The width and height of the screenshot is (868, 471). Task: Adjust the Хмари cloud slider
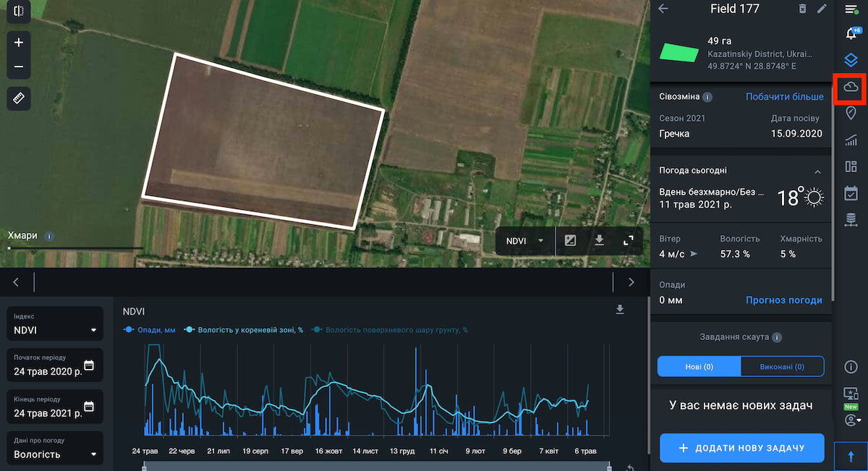(9, 248)
